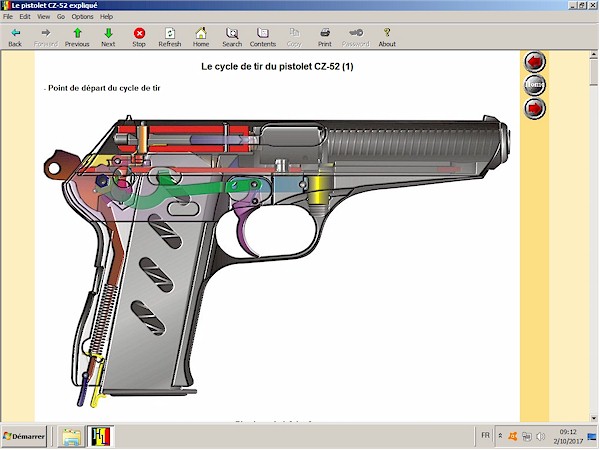Screen dimensions: 600x450
Task: Click the round Home button on page
Action: coord(535,85)
